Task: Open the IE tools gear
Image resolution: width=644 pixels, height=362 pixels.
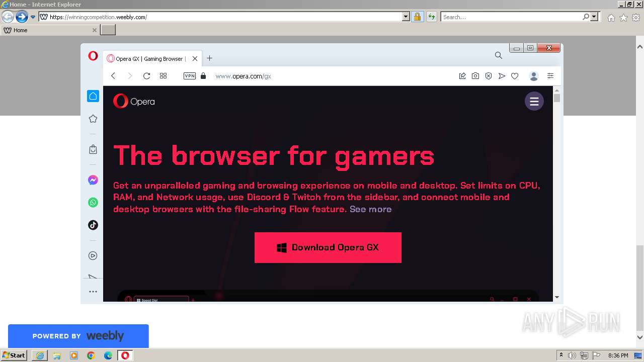Action: coord(635,18)
